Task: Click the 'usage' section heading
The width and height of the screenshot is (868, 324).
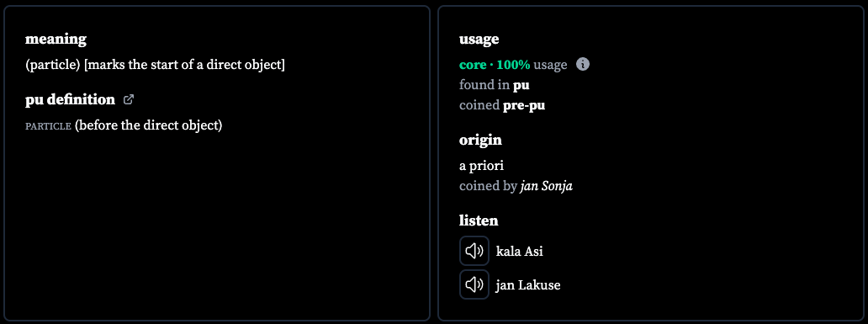Action: (x=479, y=40)
